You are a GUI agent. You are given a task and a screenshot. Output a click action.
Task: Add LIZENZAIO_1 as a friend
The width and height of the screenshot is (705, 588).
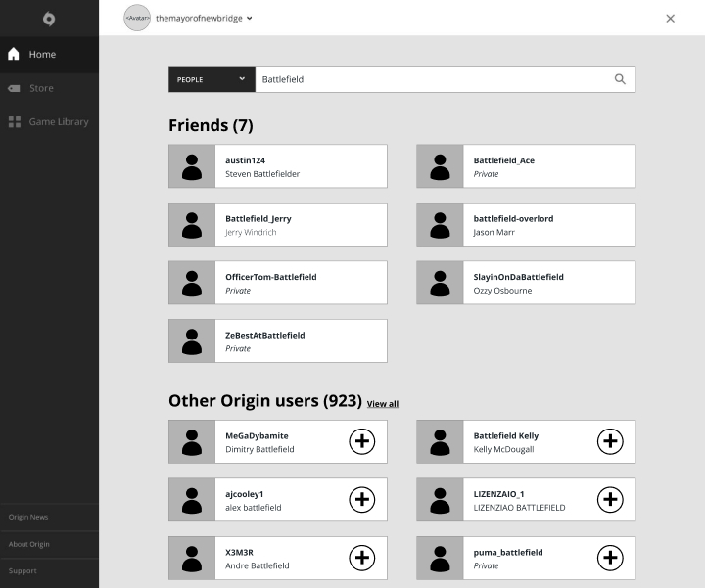pyautogui.click(x=610, y=500)
